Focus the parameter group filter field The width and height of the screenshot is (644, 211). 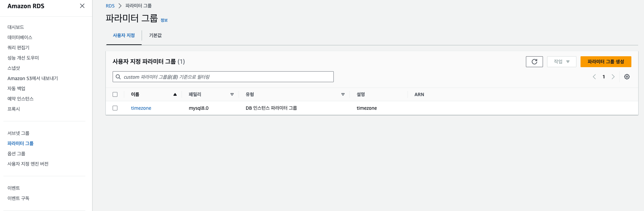223,77
